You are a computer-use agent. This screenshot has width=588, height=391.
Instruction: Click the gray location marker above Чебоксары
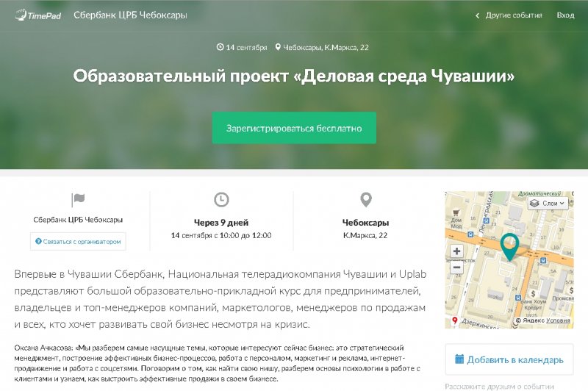(365, 200)
